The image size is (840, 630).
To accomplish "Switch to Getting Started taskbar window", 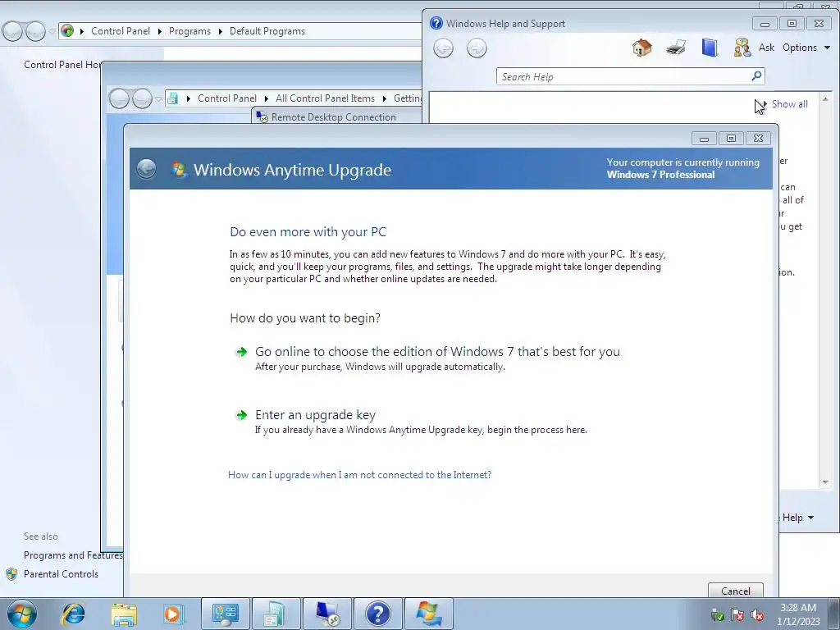I will [x=276, y=614].
